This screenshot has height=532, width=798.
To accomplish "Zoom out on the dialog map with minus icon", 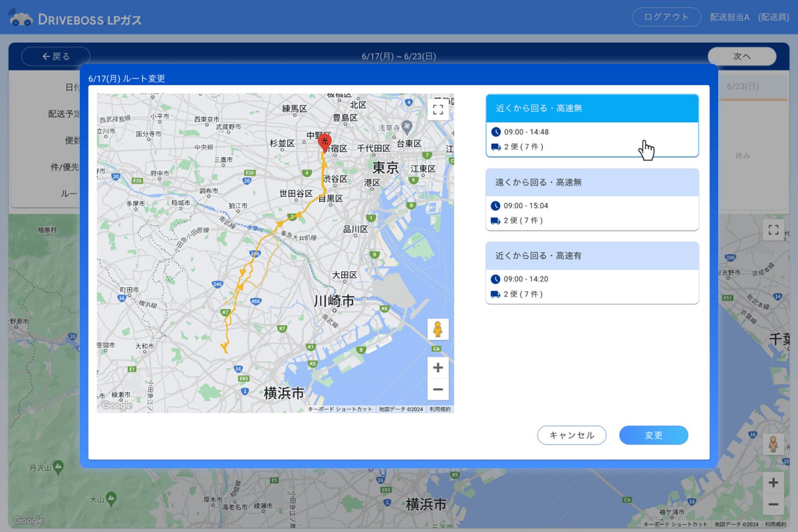I will tap(438, 389).
